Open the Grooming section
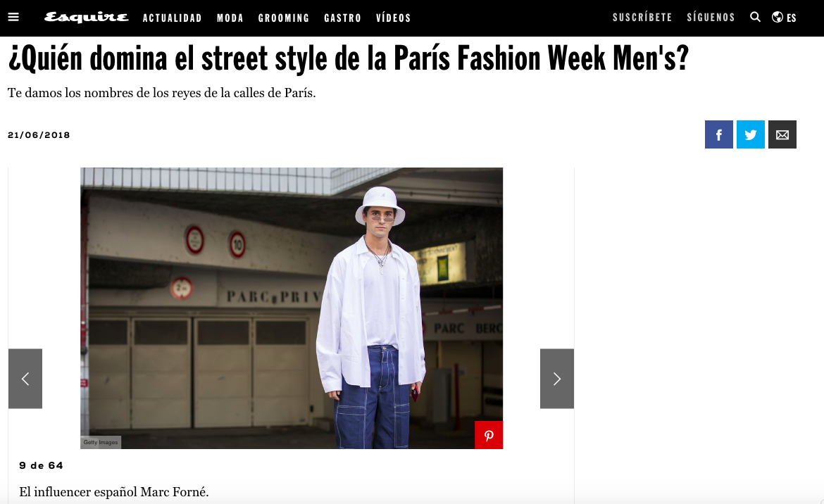Viewport: 824px width, 504px height. 284,18
